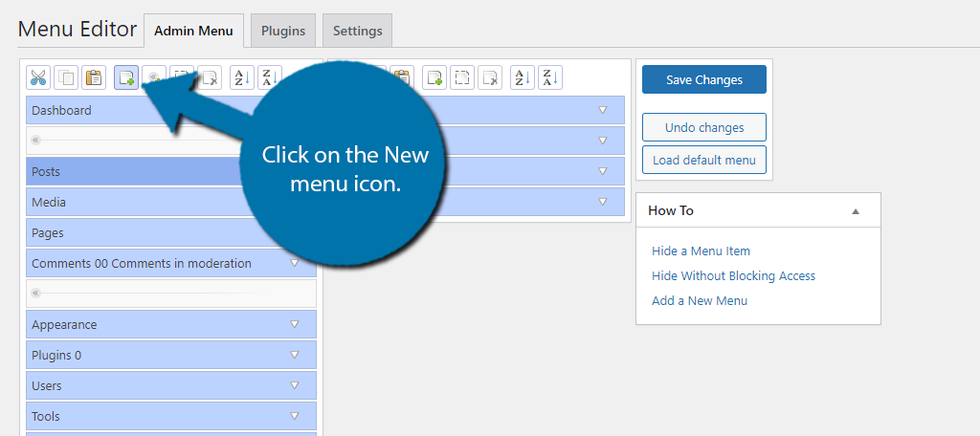980x436 pixels.
Task: Sort top-level menus A to Z
Action: [x=242, y=77]
